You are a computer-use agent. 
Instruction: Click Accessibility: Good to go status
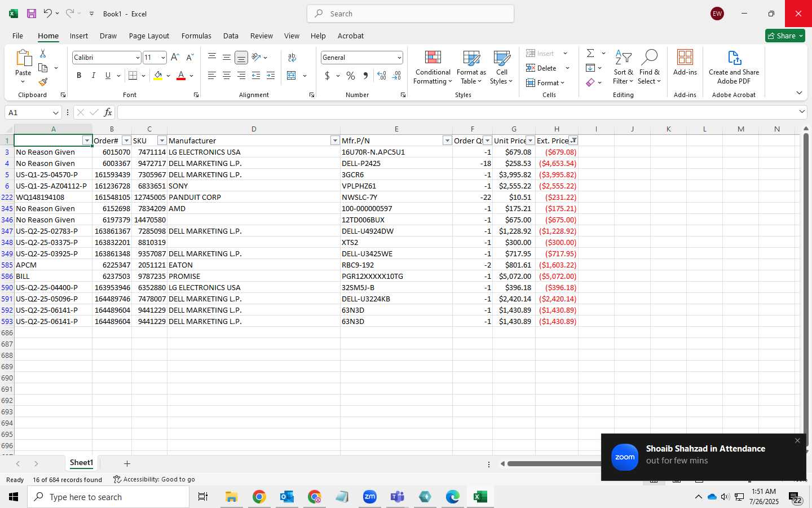click(x=154, y=479)
